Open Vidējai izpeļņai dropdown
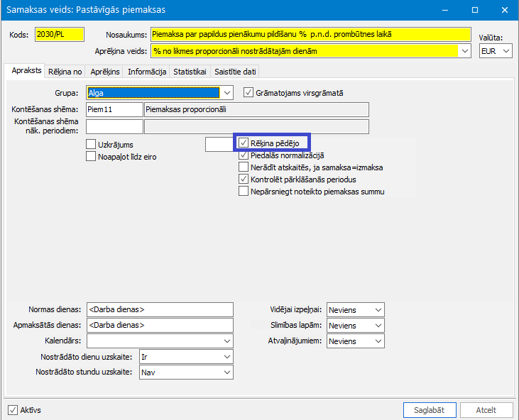 (x=378, y=310)
